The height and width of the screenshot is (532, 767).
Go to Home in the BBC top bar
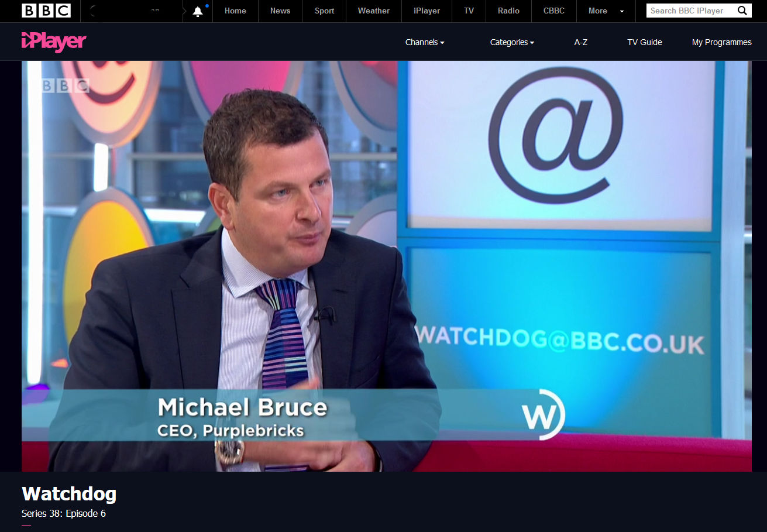[x=235, y=11]
